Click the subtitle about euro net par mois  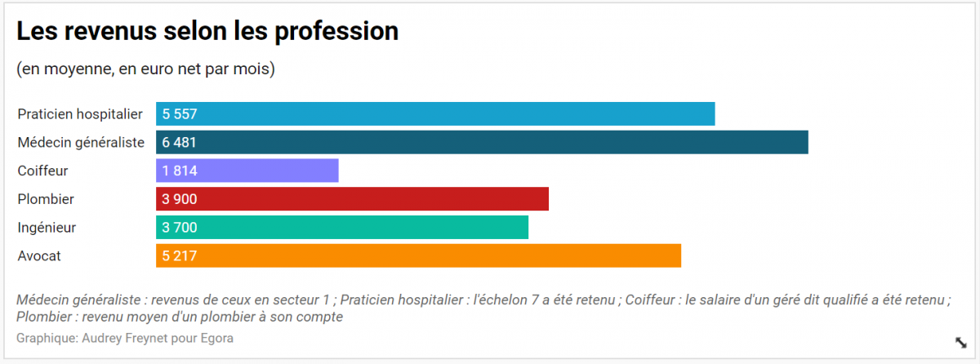click(x=145, y=69)
